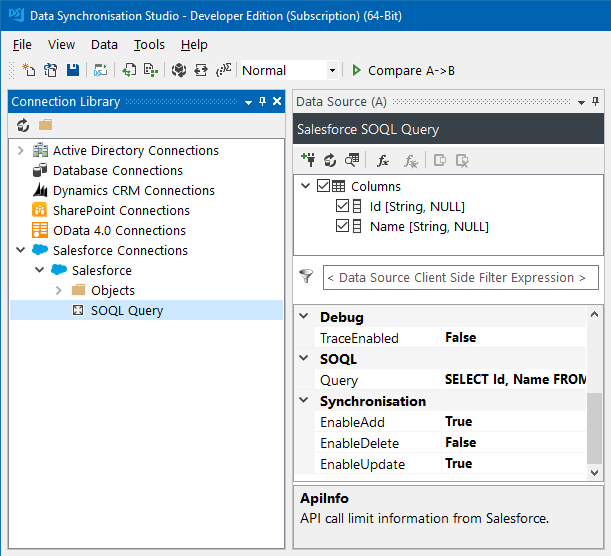Refresh the Data Source A schema
This screenshot has height=556, width=611.
330,160
